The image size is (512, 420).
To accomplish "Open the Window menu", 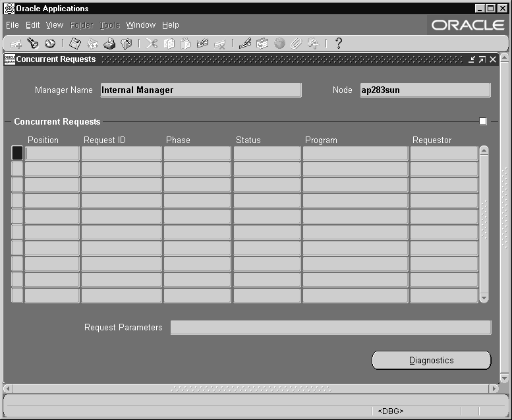I will 141,25.
